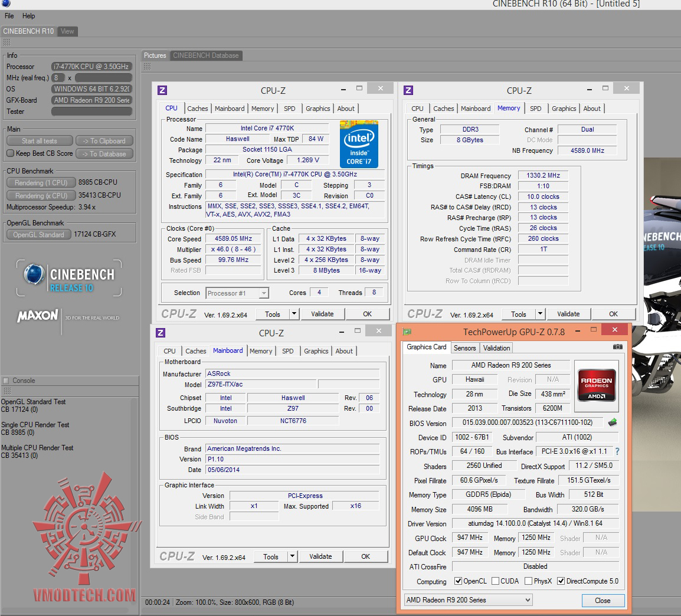The height and width of the screenshot is (616, 681).
Task: Click the CPU-Z Z icon in Memory window title
Action: point(408,90)
